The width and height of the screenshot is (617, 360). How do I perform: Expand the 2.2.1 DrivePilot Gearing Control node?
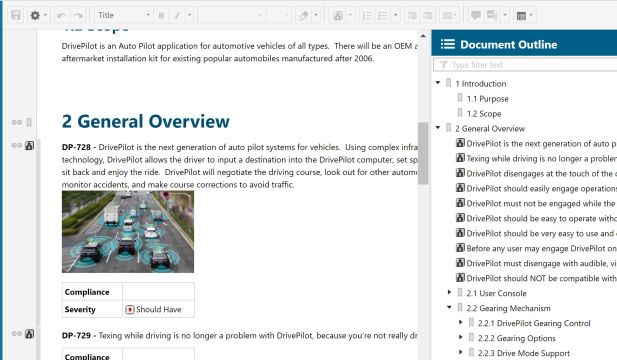[461, 322]
